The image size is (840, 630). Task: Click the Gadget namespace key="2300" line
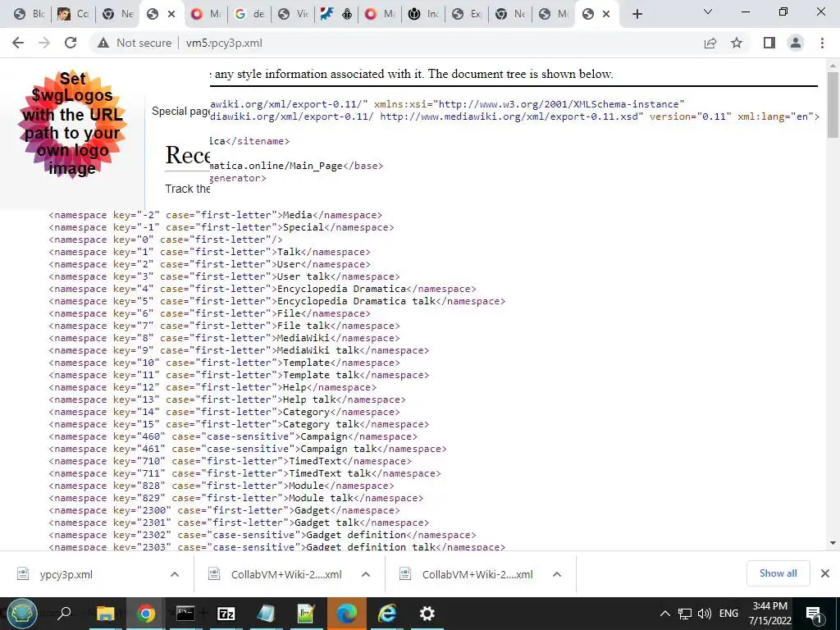click(224, 510)
